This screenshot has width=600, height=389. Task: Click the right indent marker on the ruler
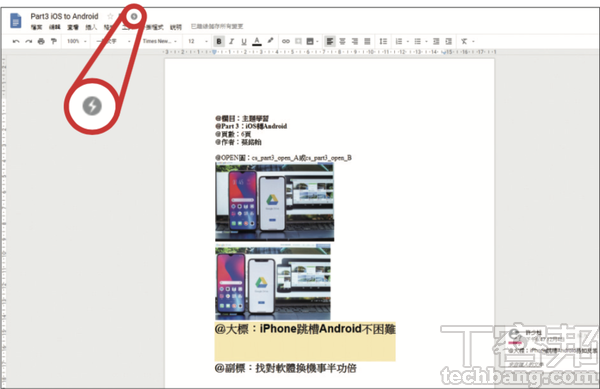point(444,52)
